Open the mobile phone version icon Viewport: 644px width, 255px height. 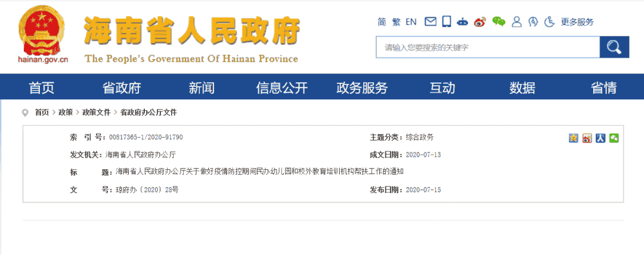click(x=447, y=22)
